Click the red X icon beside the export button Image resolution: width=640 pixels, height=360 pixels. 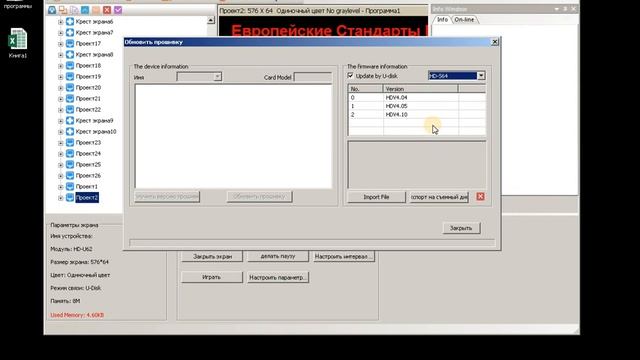click(480, 197)
